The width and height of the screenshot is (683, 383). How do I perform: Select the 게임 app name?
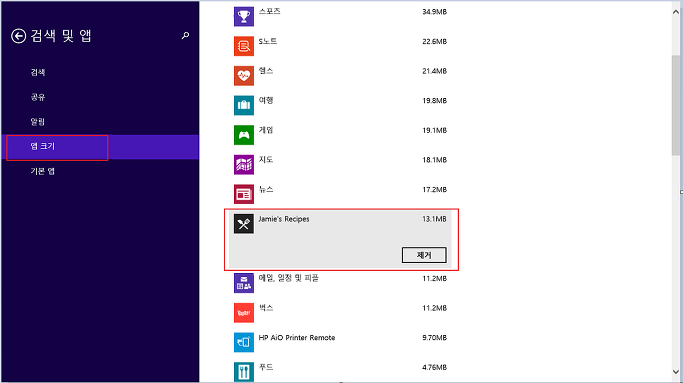(x=266, y=130)
